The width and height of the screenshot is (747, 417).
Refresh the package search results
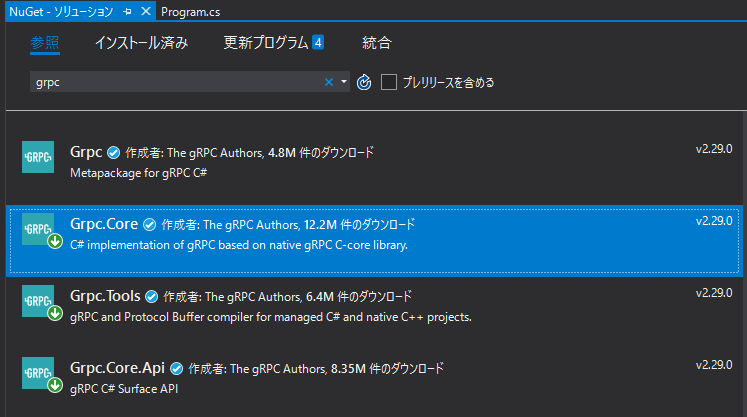click(x=364, y=82)
